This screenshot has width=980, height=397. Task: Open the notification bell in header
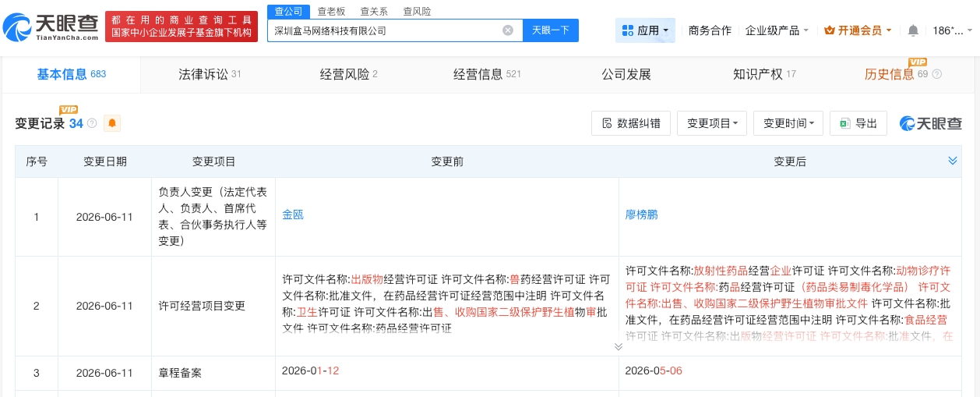click(913, 30)
